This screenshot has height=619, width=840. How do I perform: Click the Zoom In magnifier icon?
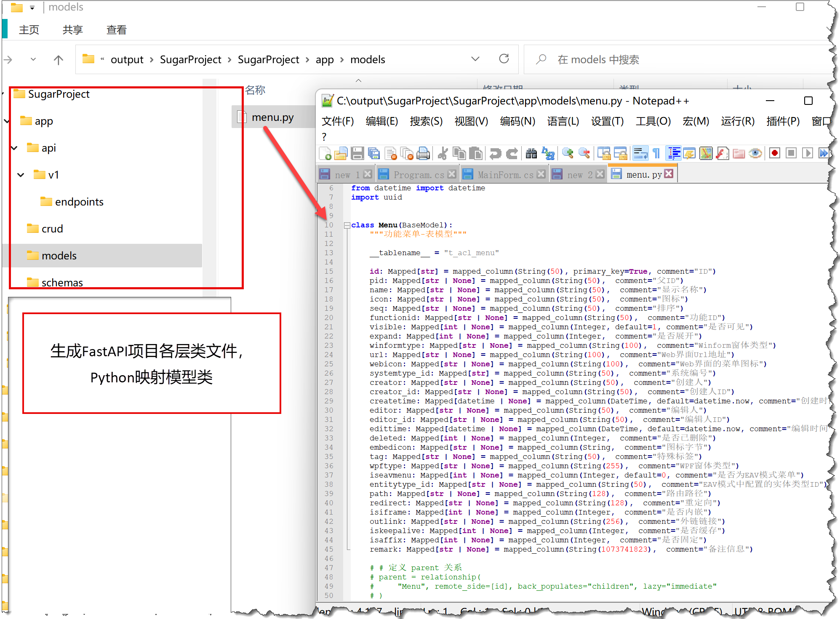coord(568,154)
